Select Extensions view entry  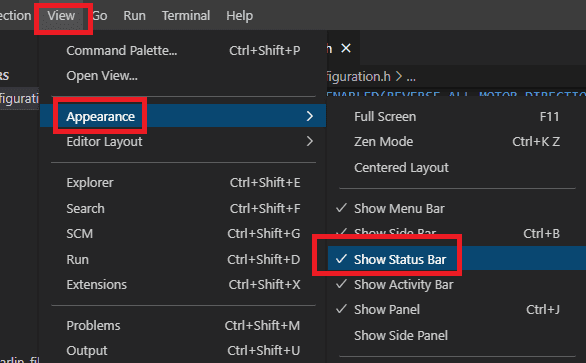tap(183, 284)
